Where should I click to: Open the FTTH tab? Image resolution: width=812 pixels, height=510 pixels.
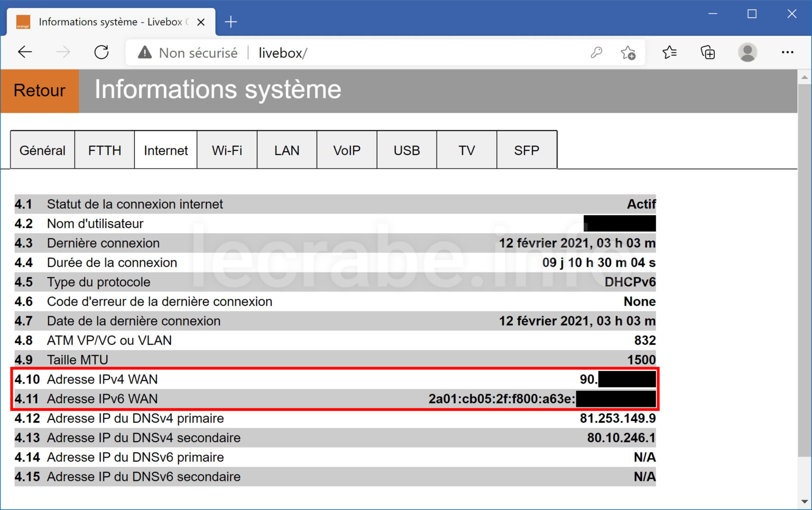point(104,150)
